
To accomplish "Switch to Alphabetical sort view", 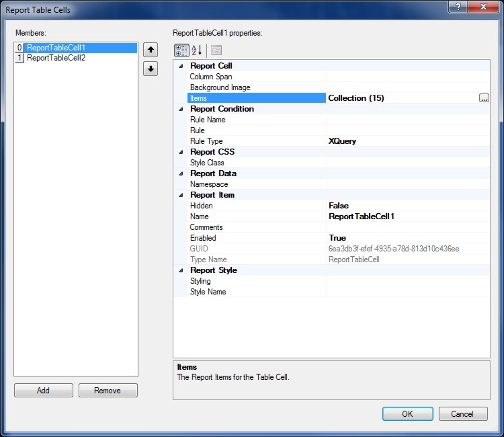I will pyautogui.click(x=197, y=50).
